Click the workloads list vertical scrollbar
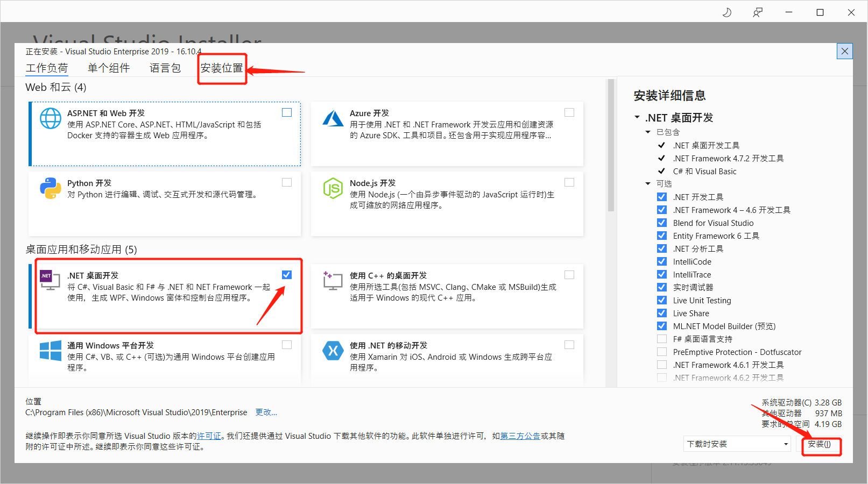The image size is (868, 484). pyautogui.click(x=611, y=145)
